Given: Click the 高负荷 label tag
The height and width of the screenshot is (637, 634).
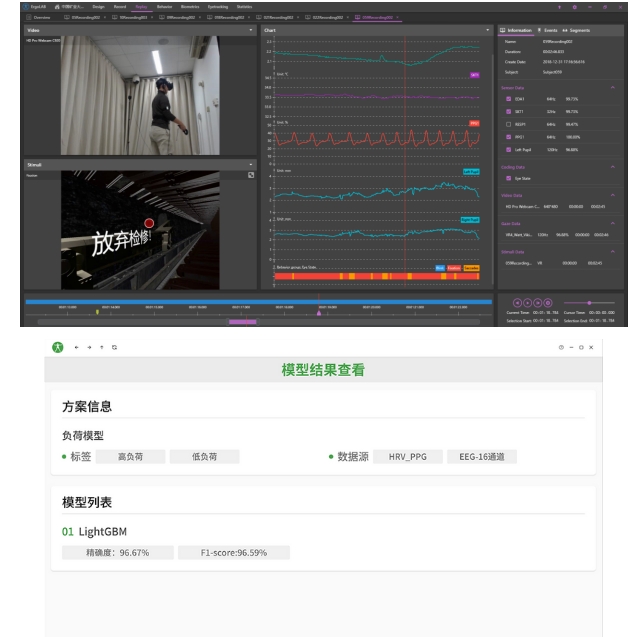Looking at the screenshot, I should pyautogui.click(x=130, y=457).
